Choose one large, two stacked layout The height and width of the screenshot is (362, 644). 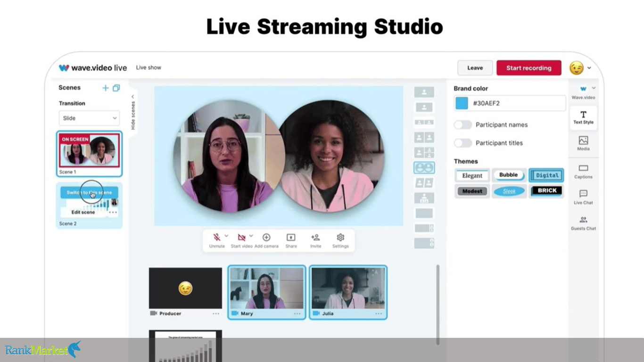point(424,152)
